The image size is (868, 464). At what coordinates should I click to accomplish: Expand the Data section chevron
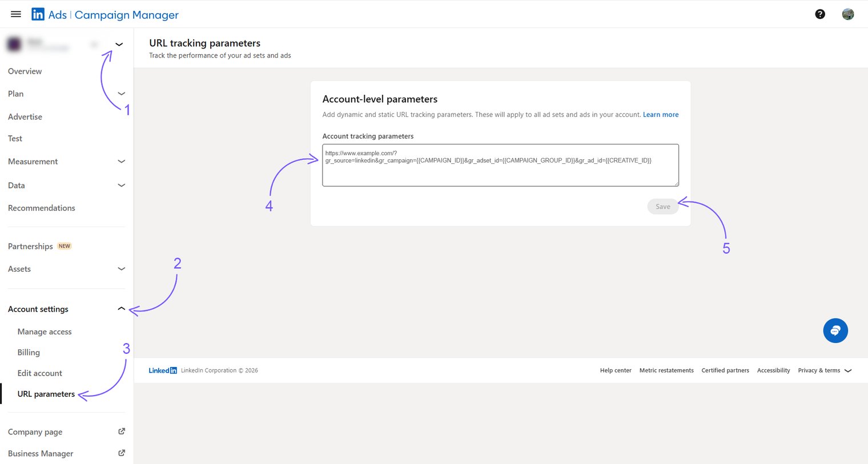[121, 185]
